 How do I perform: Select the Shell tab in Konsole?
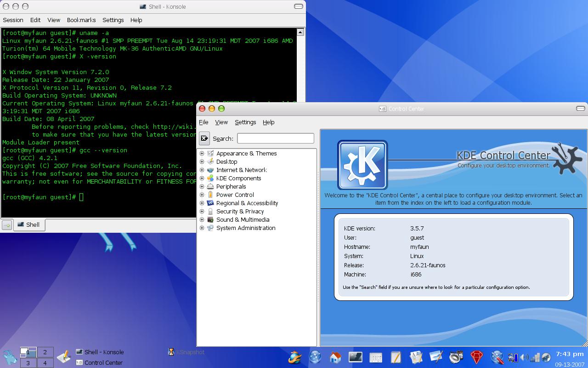pyautogui.click(x=29, y=224)
